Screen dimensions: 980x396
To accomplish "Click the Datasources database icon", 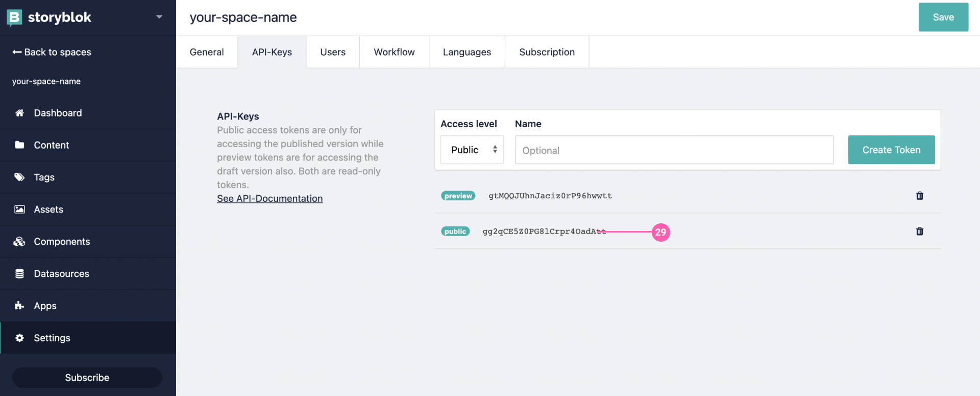I will (19, 274).
